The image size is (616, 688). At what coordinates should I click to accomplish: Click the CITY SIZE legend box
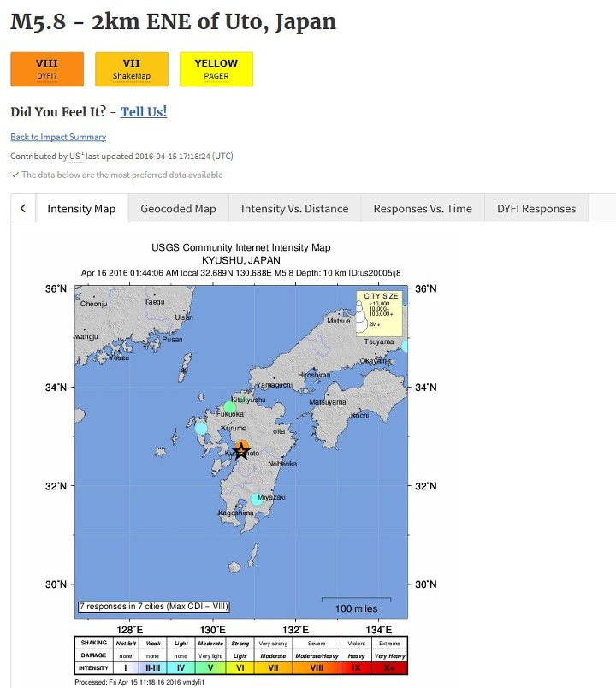[x=380, y=313]
